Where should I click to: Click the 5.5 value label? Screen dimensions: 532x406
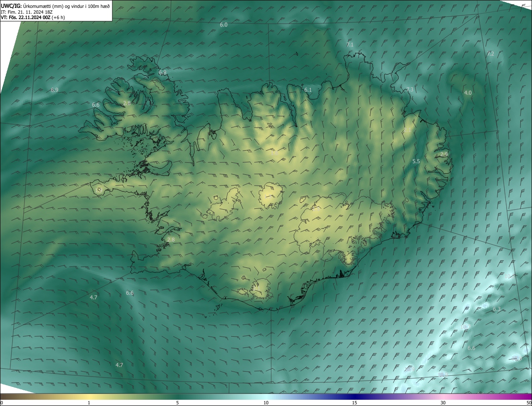click(x=416, y=161)
